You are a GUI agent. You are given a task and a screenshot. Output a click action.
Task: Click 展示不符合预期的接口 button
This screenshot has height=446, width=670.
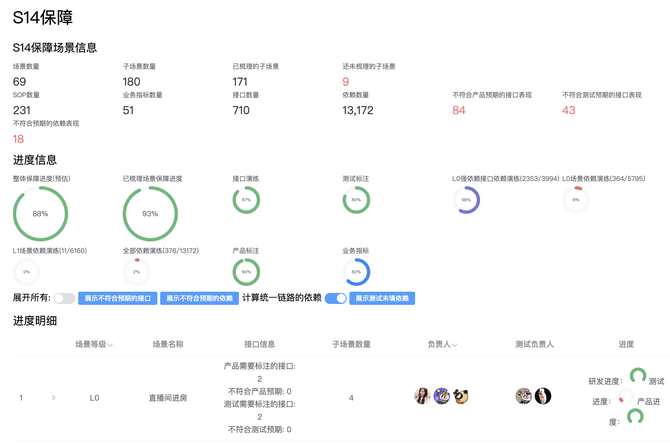pyautogui.click(x=118, y=298)
